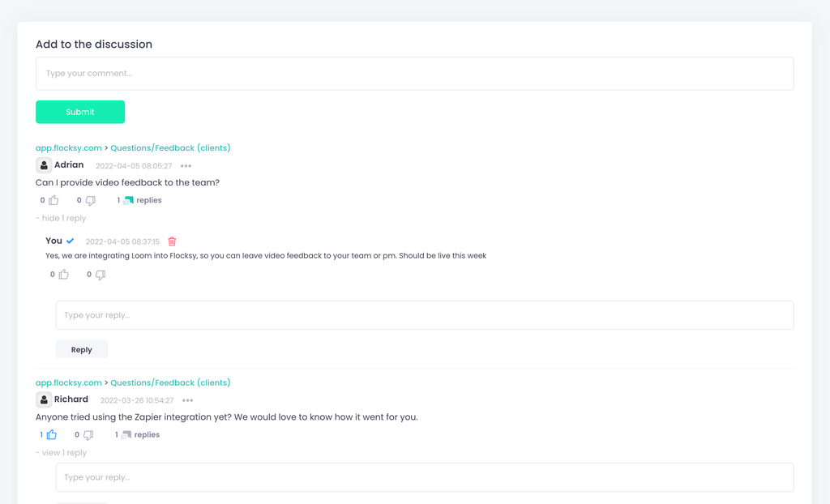The width and height of the screenshot is (830, 504).
Task: Dislike Richard's Zapier comment
Action: point(88,435)
